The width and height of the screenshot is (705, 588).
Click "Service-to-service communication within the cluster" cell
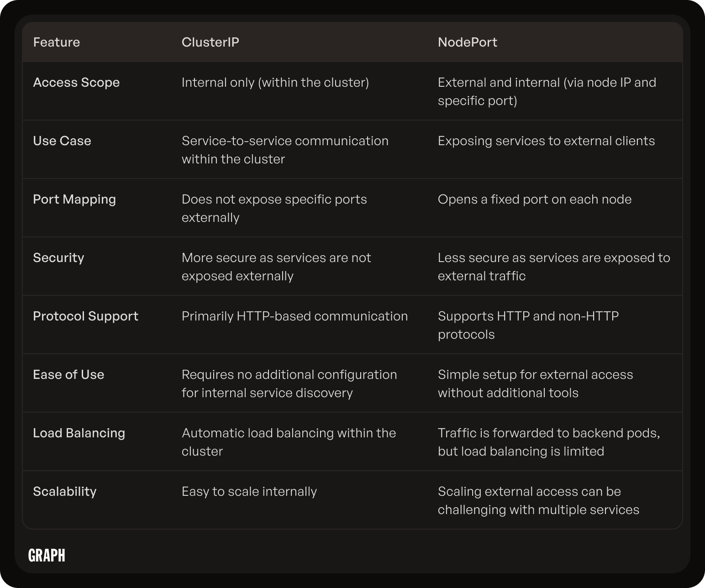coord(285,150)
